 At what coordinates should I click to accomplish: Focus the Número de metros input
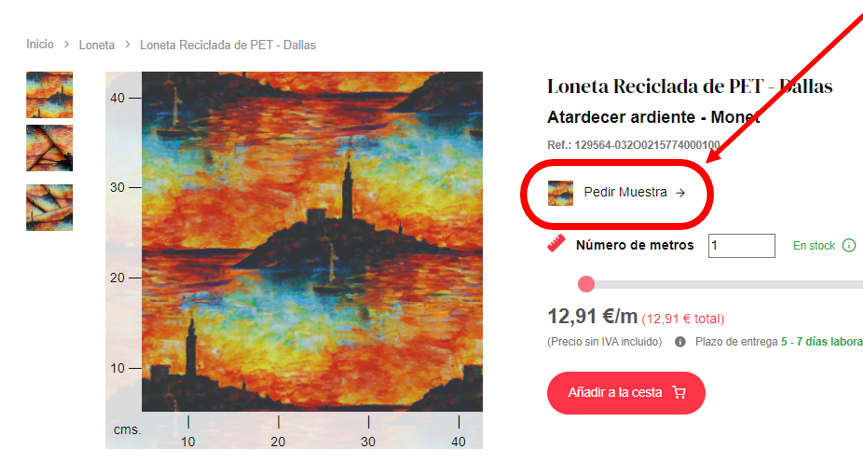click(741, 246)
